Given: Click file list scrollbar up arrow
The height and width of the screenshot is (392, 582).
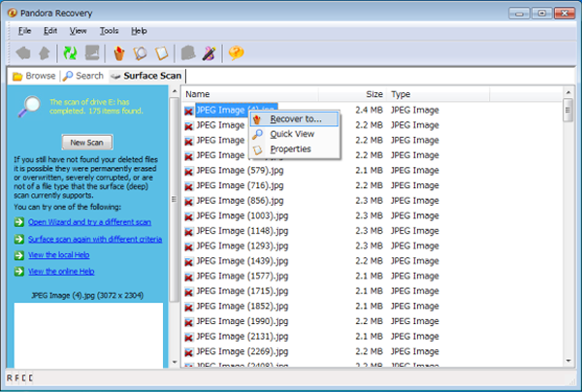Looking at the screenshot, I should 567,91.
